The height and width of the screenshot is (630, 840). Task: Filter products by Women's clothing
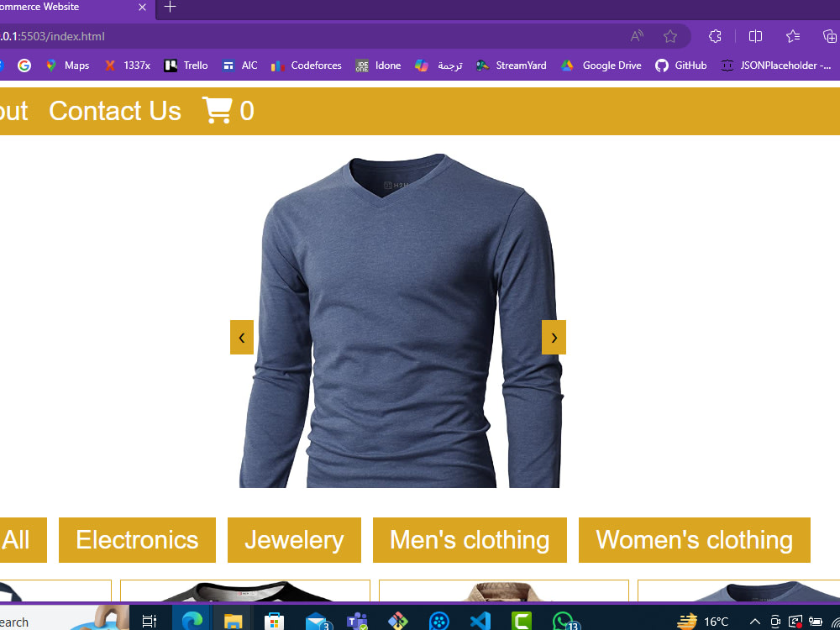[x=695, y=540]
